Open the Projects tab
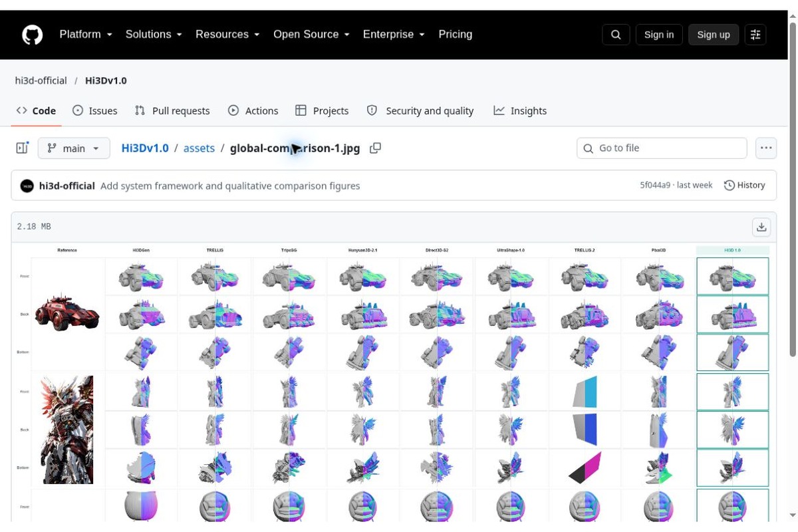 (322, 111)
